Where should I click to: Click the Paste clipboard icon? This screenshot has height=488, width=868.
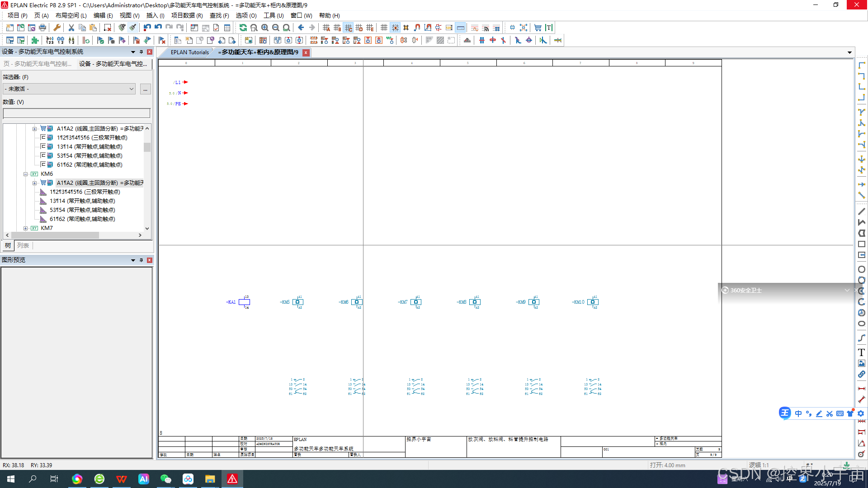click(93, 28)
